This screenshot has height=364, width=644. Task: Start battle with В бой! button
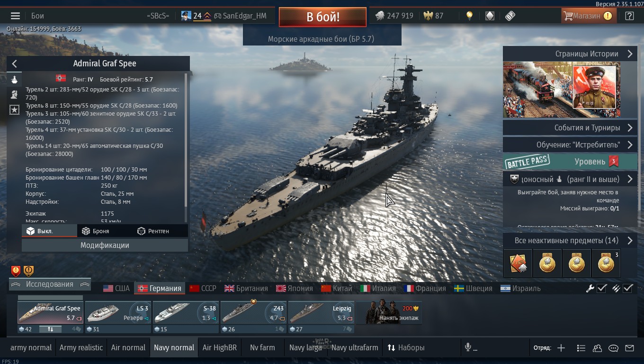pyautogui.click(x=322, y=17)
